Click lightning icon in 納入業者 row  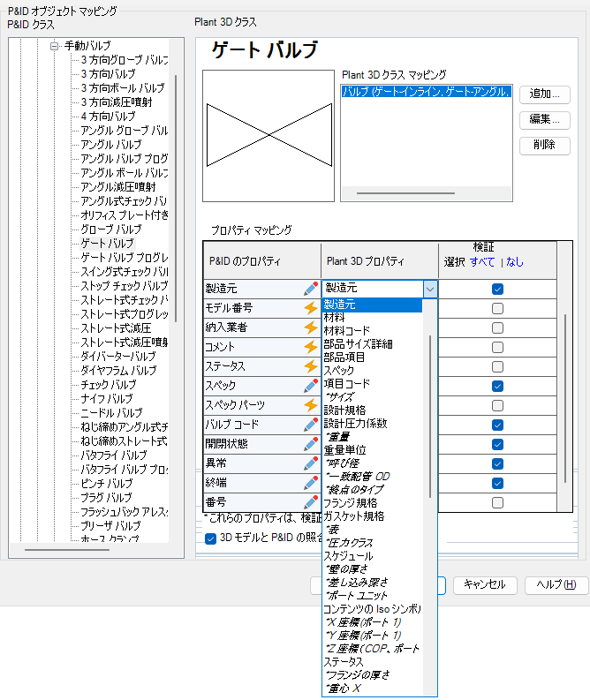click(x=311, y=327)
